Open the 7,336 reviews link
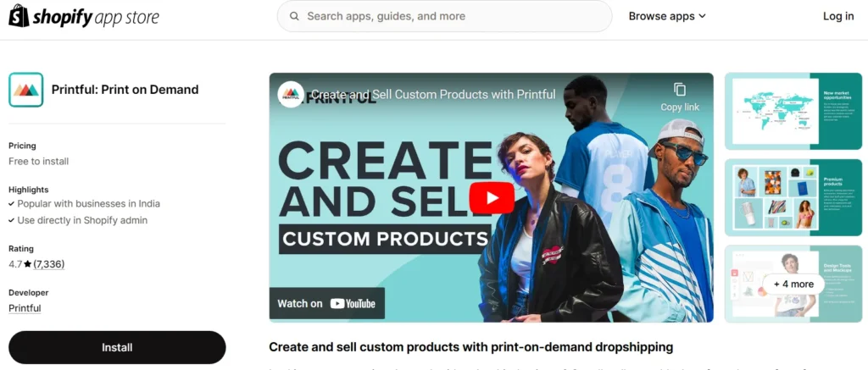 click(48, 264)
